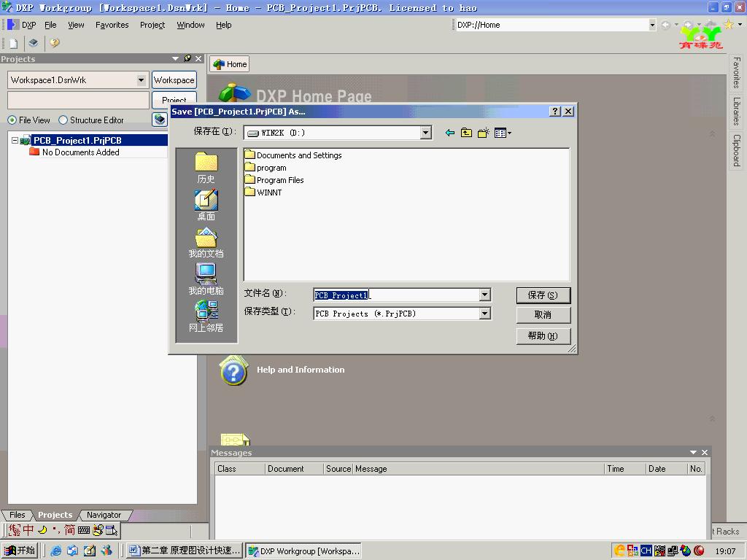
Task: Click the Help and Information question icon
Action: (x=233, y=371)
